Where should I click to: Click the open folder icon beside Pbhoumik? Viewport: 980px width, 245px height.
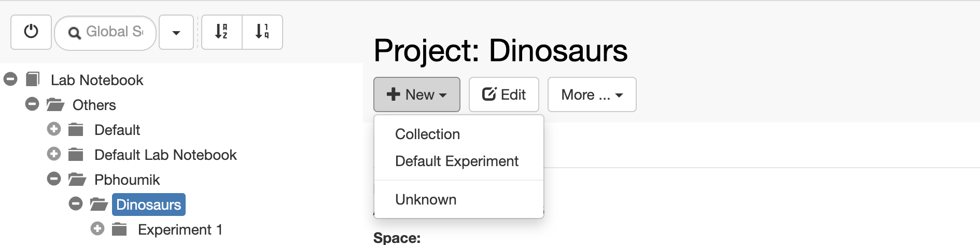click(x=77, y=180)
